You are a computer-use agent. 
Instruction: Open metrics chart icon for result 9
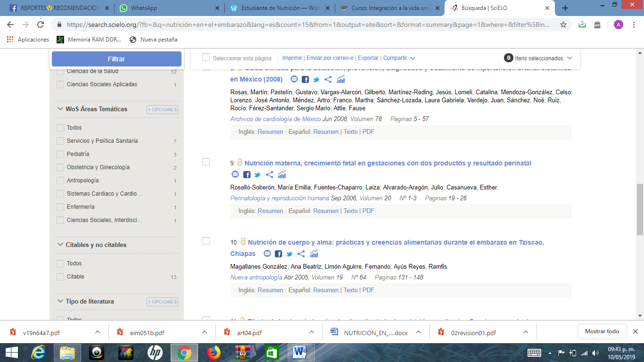(282, 175)
